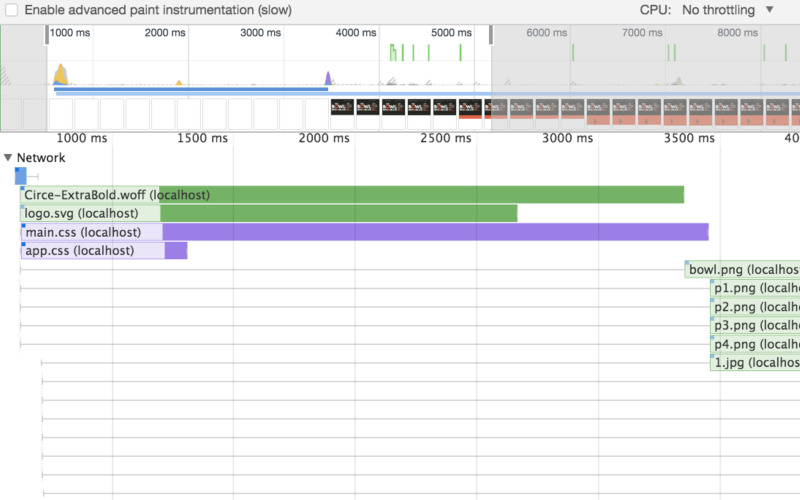
Task: Grab the left overview selection handle
Action: (47, 35)
